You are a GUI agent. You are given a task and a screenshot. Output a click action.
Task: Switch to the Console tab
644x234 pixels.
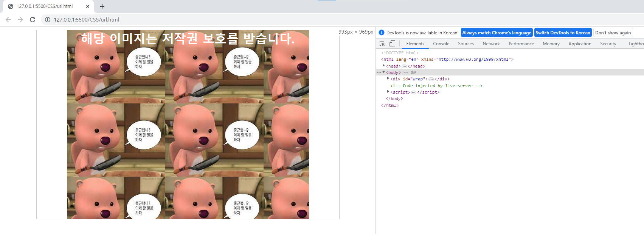point(441,44)
